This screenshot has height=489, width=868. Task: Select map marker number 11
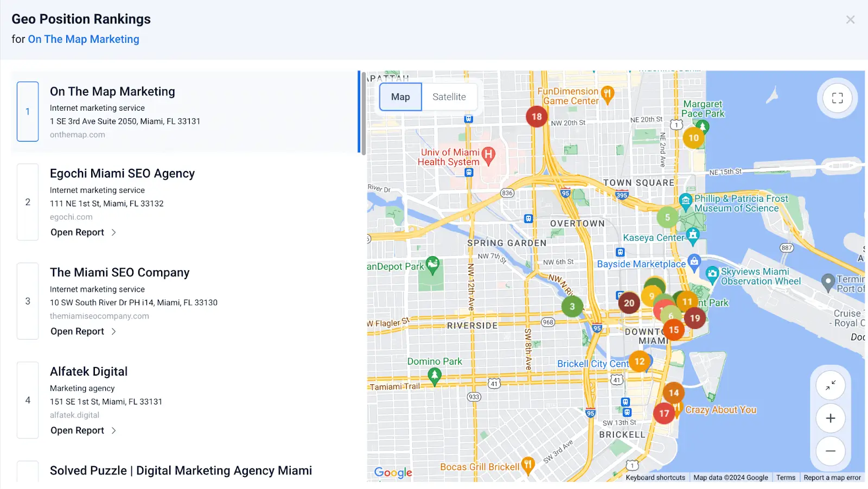pos(687,301)
